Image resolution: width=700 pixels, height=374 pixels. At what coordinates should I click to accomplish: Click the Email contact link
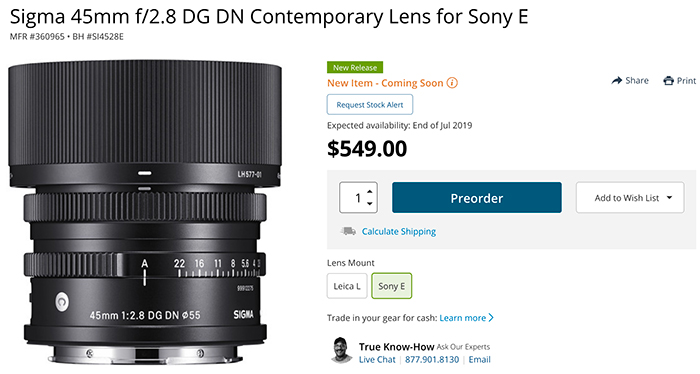[x=479, y=359]
